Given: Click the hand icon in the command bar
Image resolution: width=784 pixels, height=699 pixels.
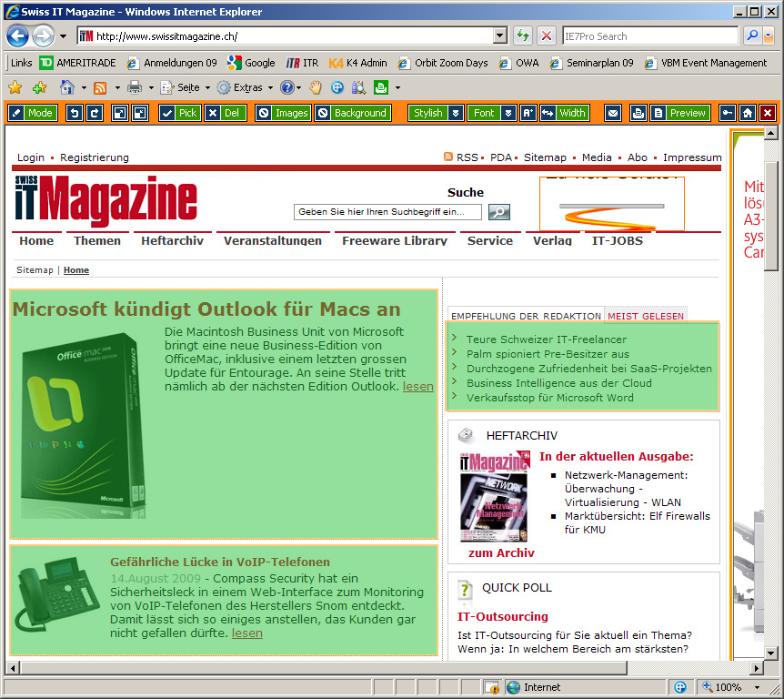Looking at the screenshot, I should point(315,88).
